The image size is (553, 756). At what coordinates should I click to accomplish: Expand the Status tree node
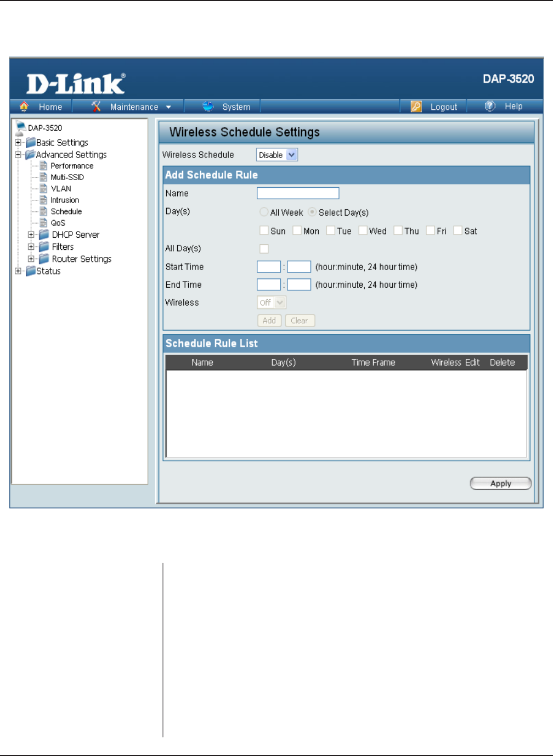coord(18,271)
